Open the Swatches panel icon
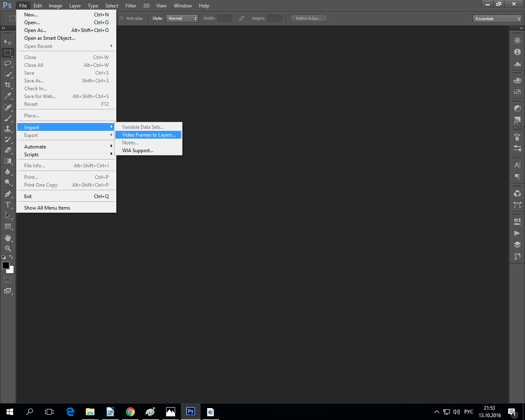 (x=517, y=91)
